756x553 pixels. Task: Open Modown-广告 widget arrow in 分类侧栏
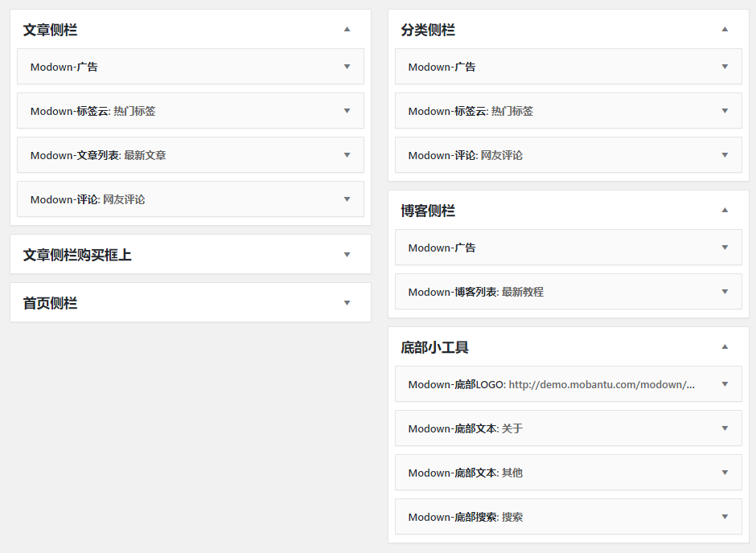tap(725, 67)
